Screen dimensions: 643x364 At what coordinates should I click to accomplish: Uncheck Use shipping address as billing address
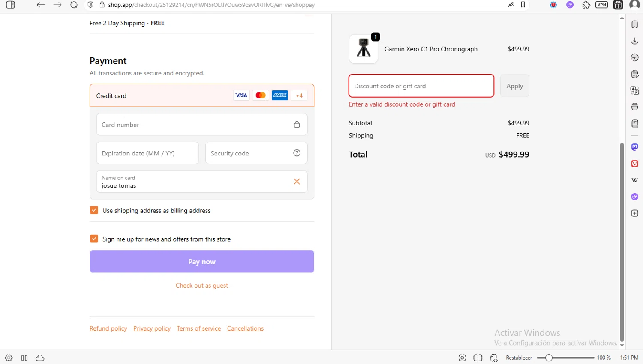click(94, 210)
